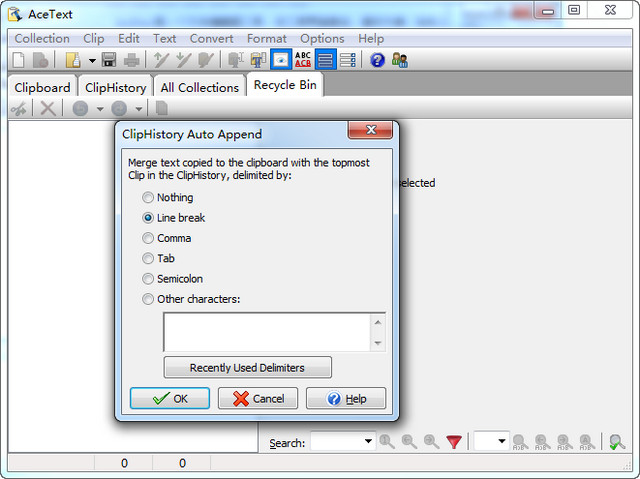
Task: Choose Comma as the delimiter
Action: coord(167,238)
